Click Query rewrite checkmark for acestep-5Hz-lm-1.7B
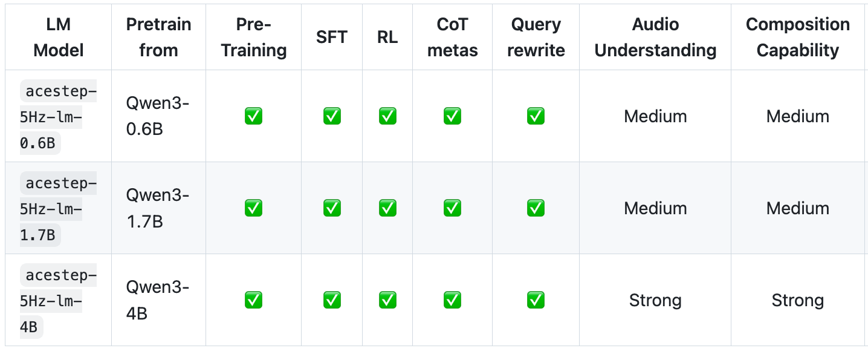Screen dimensions: 868x351 click(x=536, y=208)
